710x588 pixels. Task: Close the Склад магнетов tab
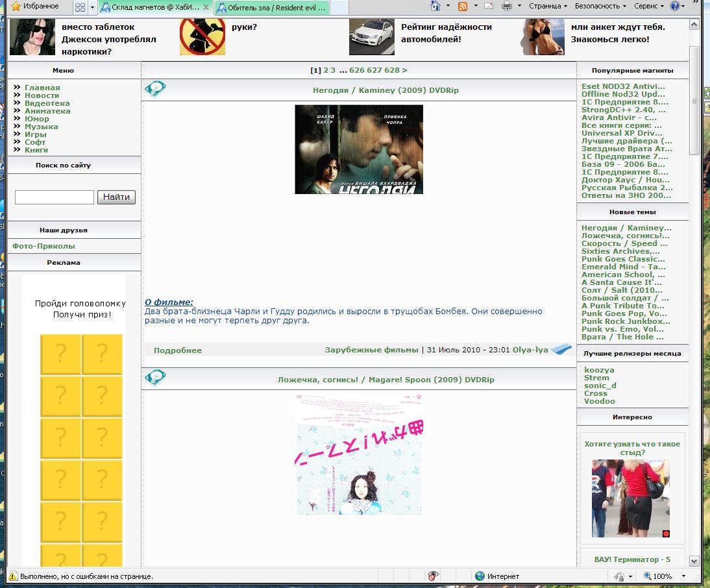[206, 7]
